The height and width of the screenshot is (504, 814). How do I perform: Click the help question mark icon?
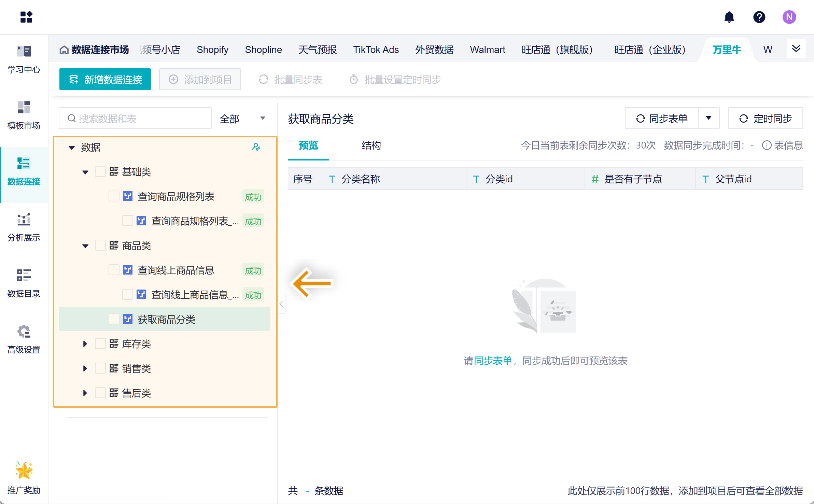(x=759, y=17)
